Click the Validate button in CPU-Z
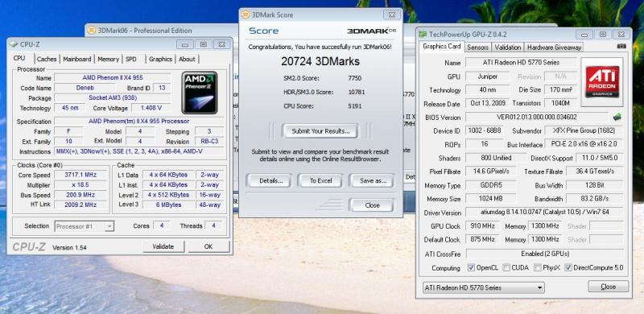 tap(163, 246)
